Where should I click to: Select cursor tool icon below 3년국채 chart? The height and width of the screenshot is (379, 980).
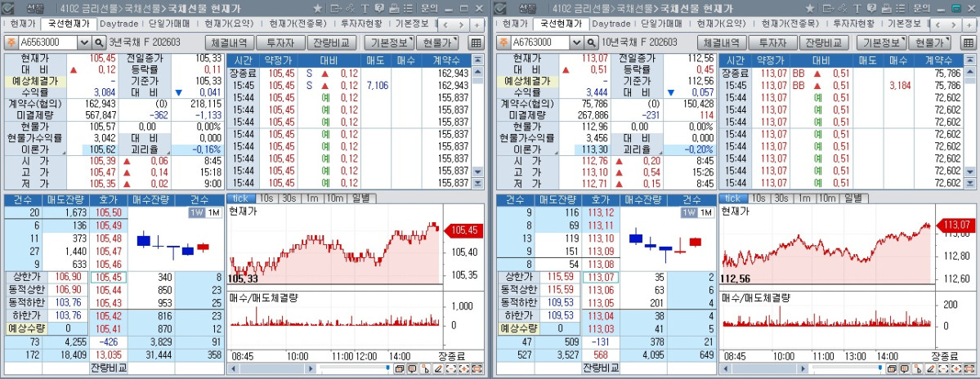pyautogui.click(x=426, y=368)
